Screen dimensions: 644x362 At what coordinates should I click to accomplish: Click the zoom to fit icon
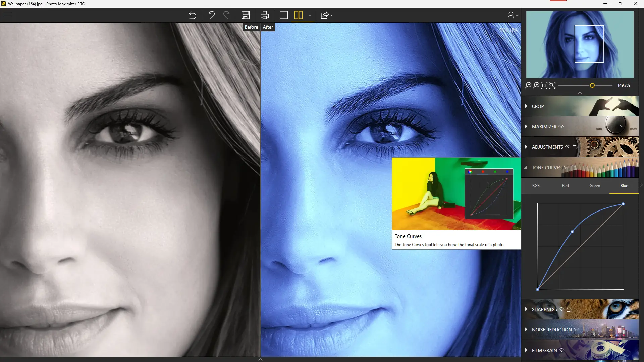coord(552,85)
